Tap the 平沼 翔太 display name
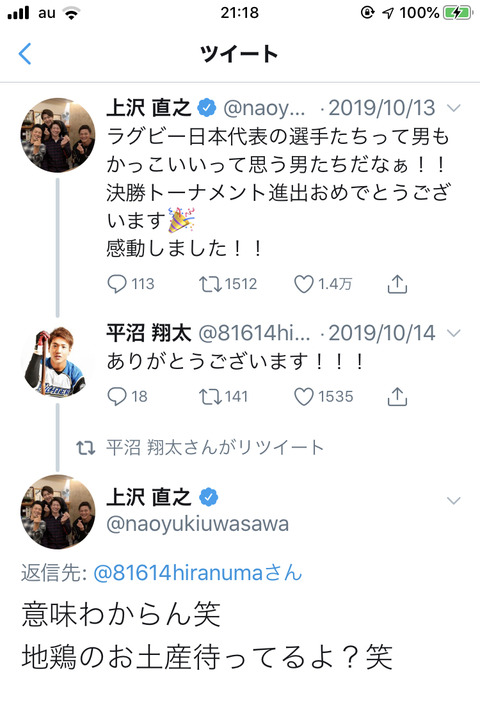 pyautogui.click(x=149, y=333)
